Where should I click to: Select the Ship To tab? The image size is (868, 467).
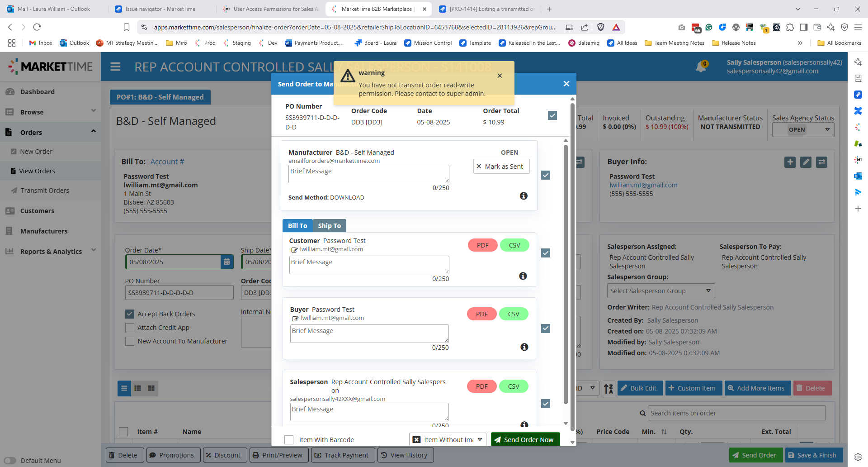coord(330,226)
